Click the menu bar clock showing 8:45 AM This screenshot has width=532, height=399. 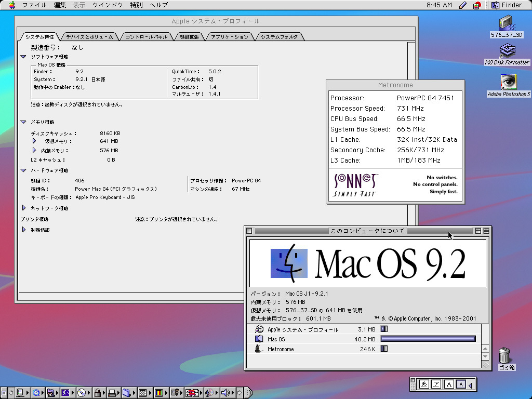coord(439,5)
